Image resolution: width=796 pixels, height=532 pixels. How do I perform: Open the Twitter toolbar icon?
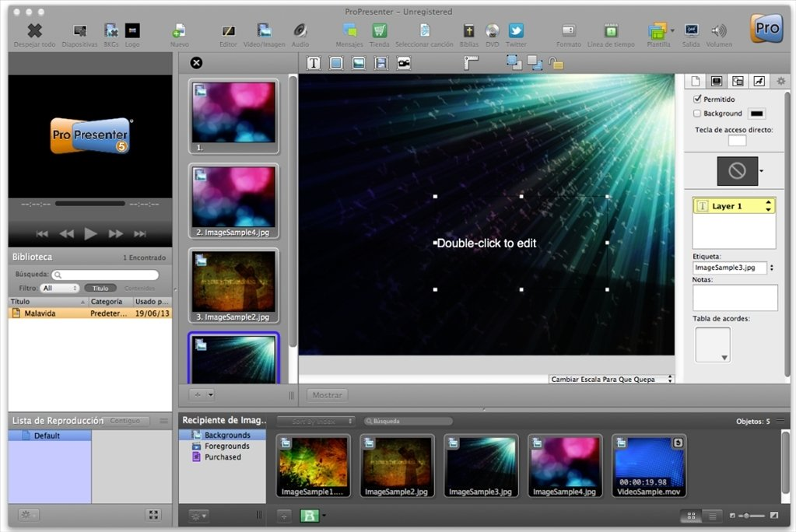[x=516, y=31]
